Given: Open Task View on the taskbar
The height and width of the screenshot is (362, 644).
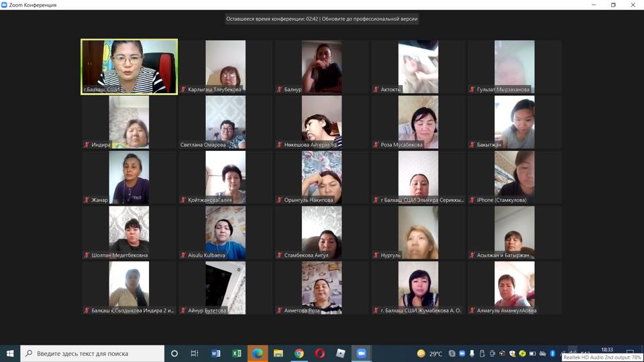Looking at the screenshot, I should point(195,353).
